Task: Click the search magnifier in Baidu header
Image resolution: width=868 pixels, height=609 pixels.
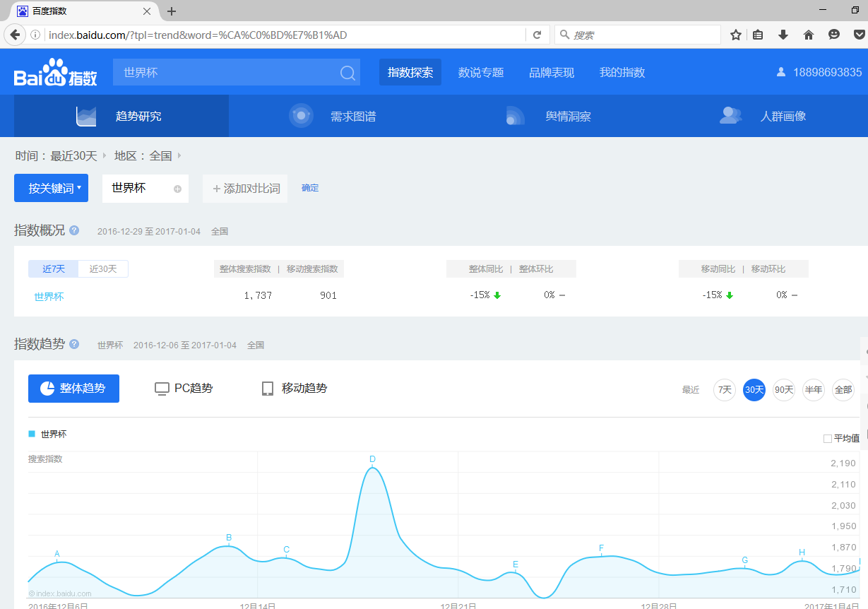Action: [347, 73]
